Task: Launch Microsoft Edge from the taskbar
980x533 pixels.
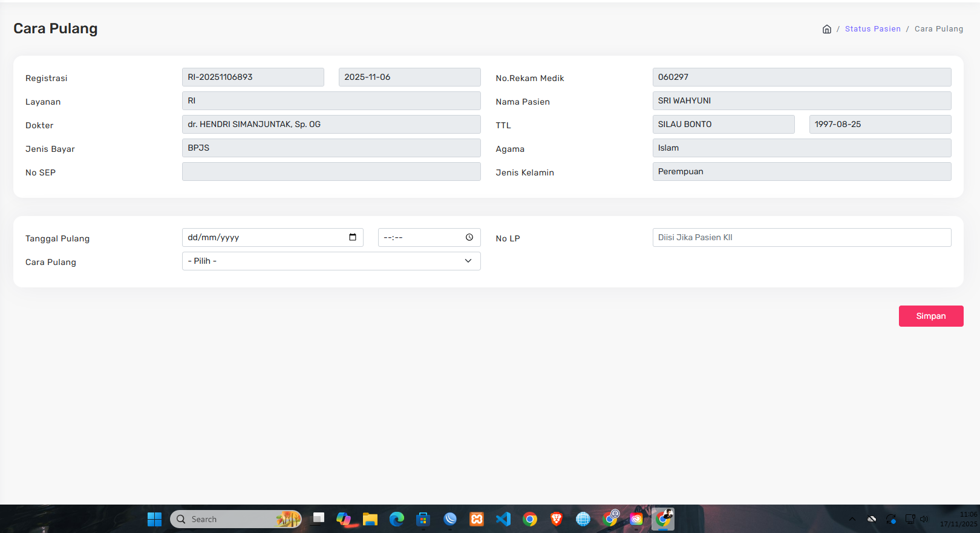Action: click(x=397, y=519)
